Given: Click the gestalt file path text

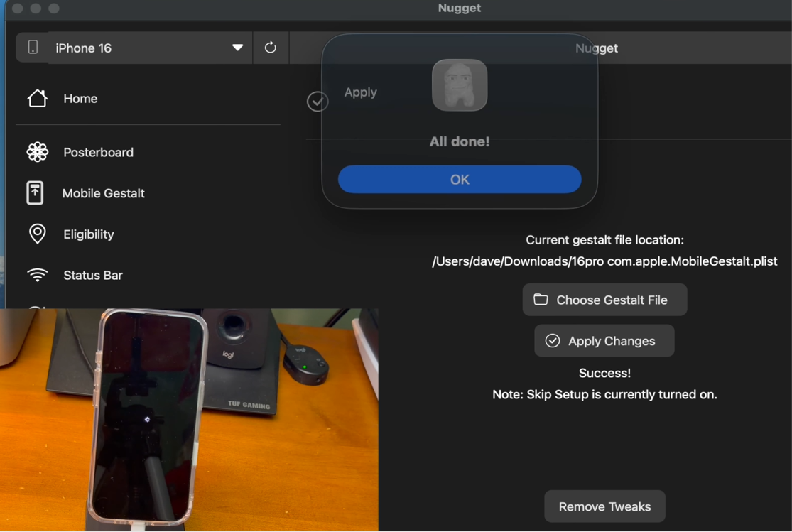Looking at the screenshot, I should point(604,261).
